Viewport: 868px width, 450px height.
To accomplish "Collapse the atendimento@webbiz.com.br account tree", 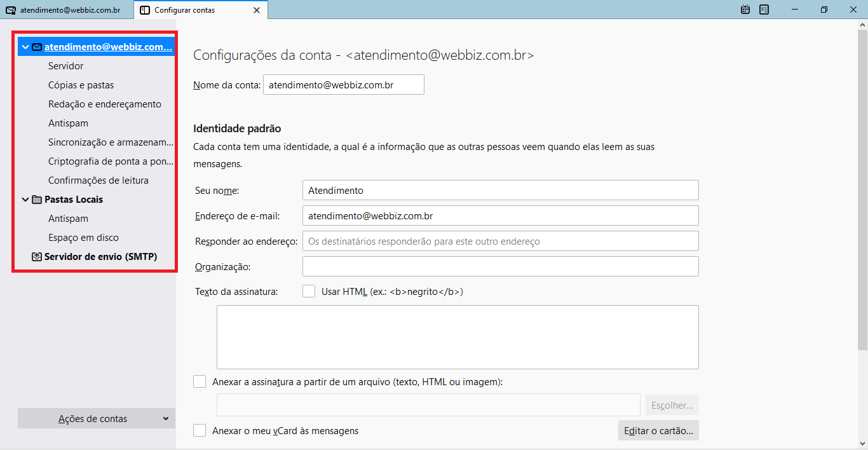I will point(25,47).
